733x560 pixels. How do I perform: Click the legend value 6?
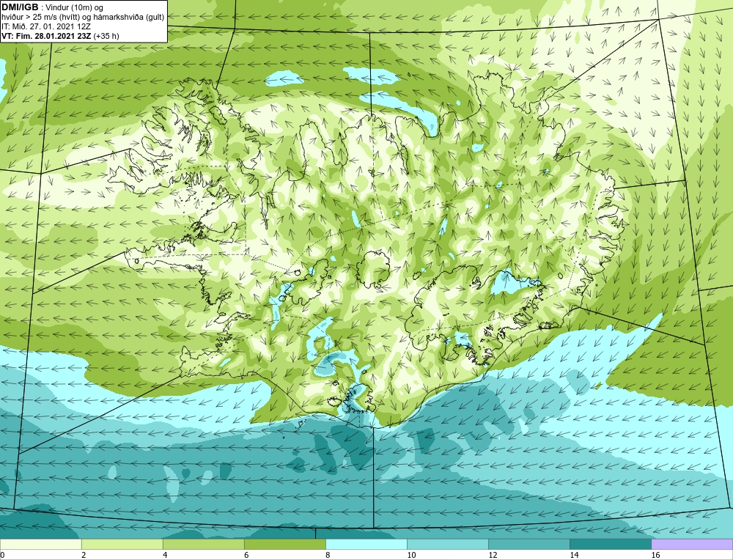(246, 555)
